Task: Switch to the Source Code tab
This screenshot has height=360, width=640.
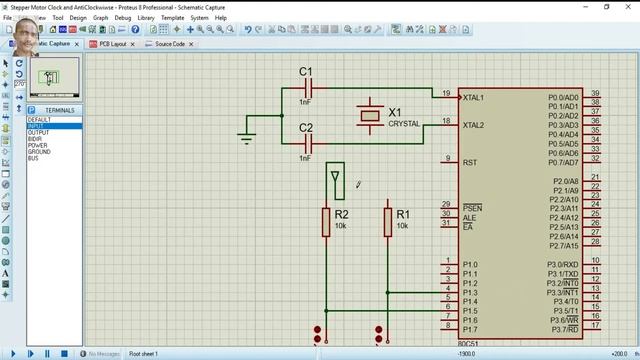Action: 170,44
